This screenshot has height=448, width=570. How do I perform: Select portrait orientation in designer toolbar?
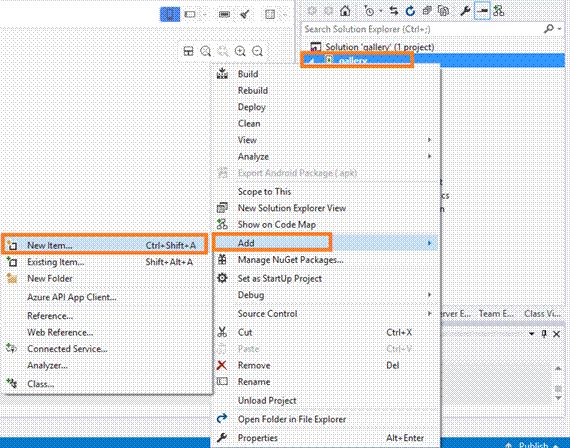coord(170,15)
